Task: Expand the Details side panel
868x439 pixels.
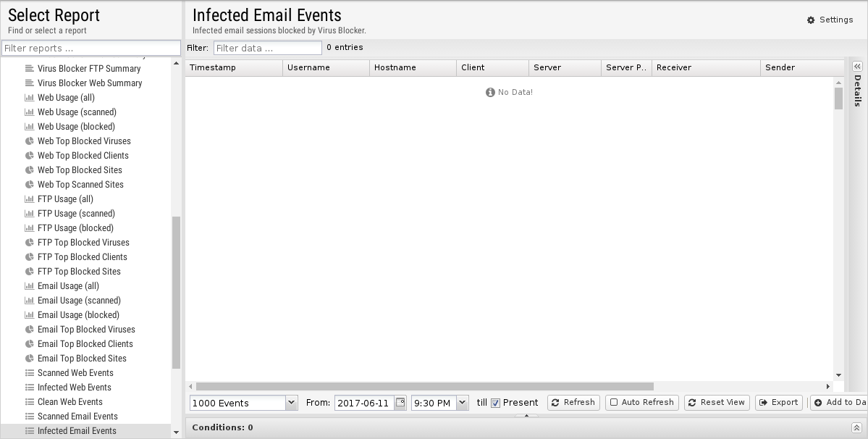Action: click(857, 67)
